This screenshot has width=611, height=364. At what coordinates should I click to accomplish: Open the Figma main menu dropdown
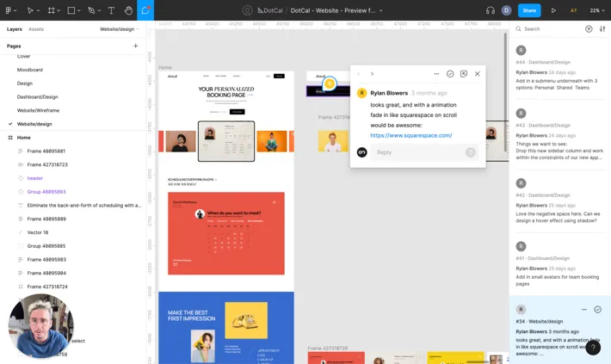click(10, 10)
